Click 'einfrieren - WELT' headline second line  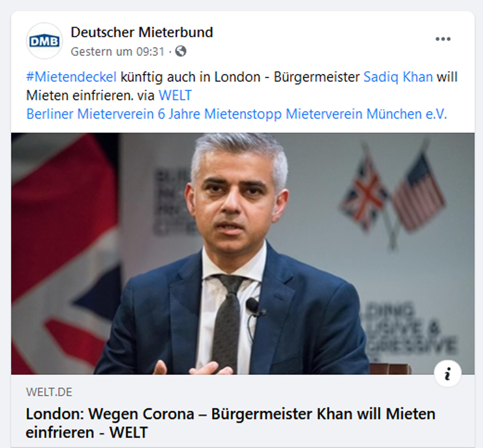pos(86,432)
